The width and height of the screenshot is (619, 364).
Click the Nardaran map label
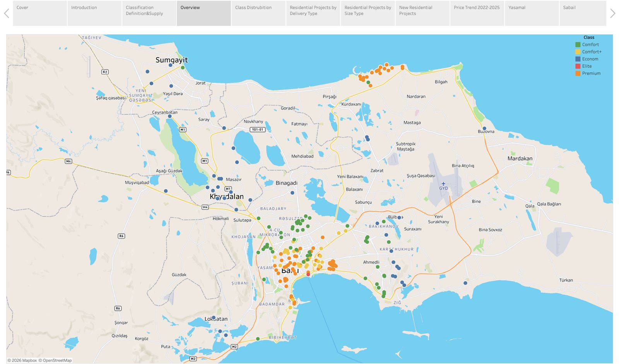[x=416, y=97]
